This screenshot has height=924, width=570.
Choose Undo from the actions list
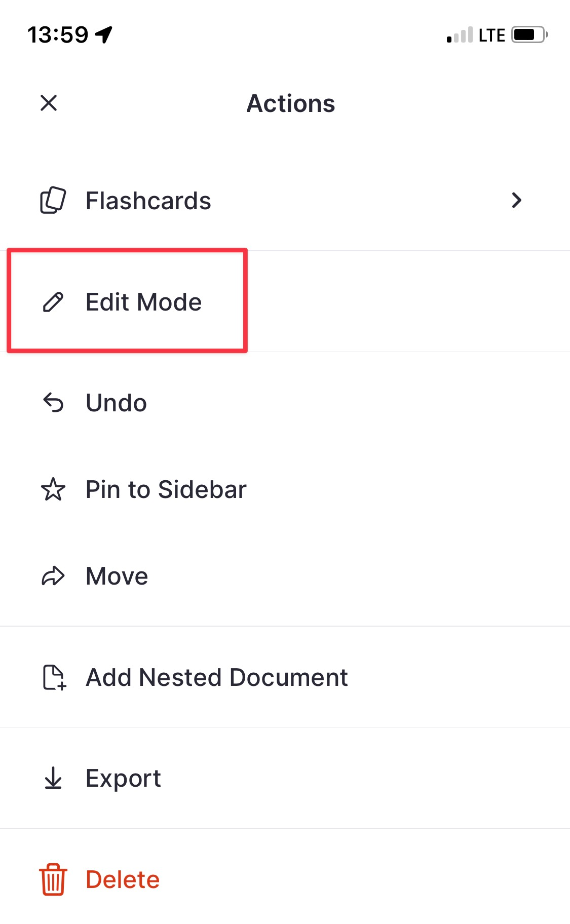click(x=116, y=403)
